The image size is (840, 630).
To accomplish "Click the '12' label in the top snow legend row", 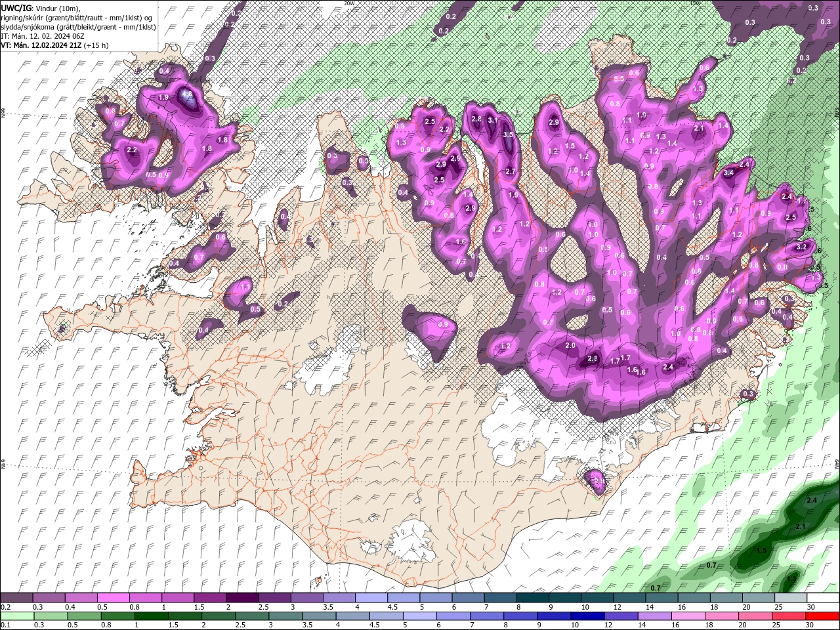I will [618, 607].
